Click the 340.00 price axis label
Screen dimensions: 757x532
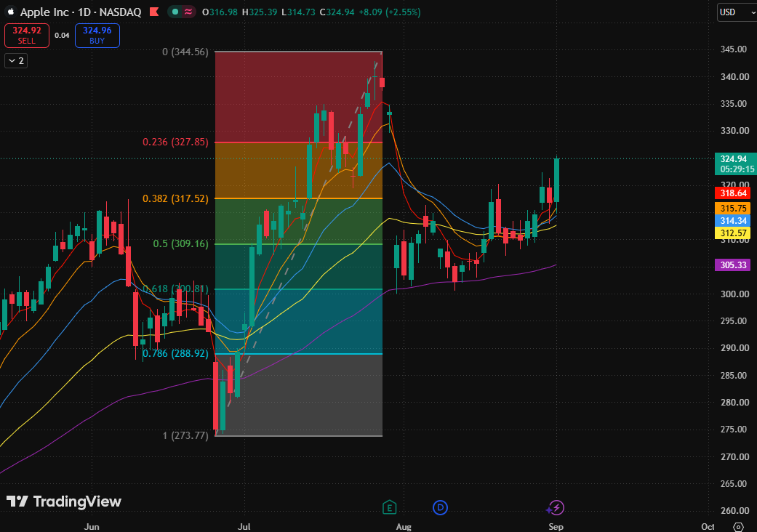[x=734, y=77]
